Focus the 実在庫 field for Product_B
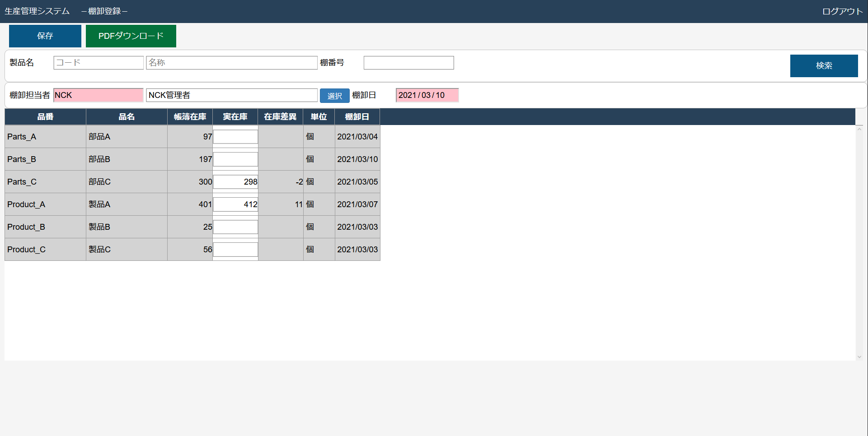This screenshot has height=436, width=868. 235,227
